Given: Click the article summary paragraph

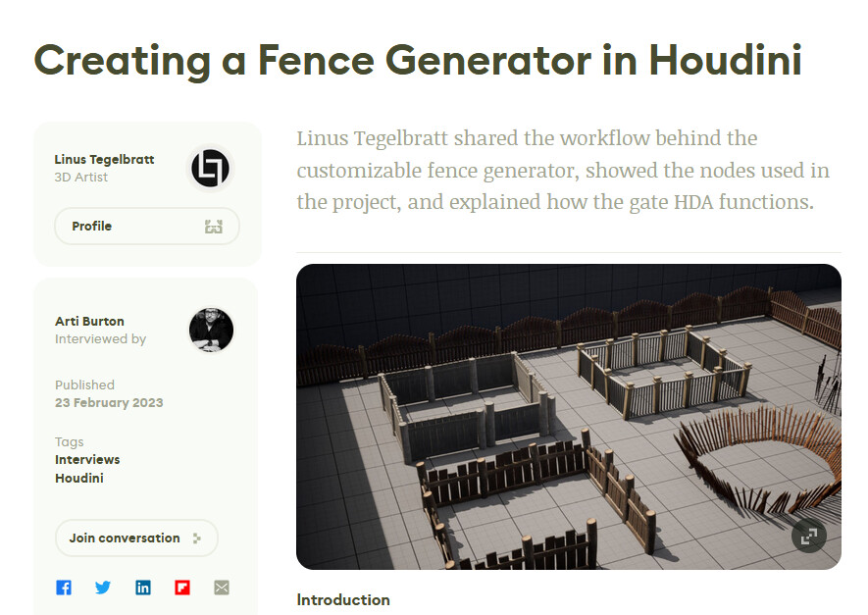Looking at the screenshot, I should click(x=563, y=170).
